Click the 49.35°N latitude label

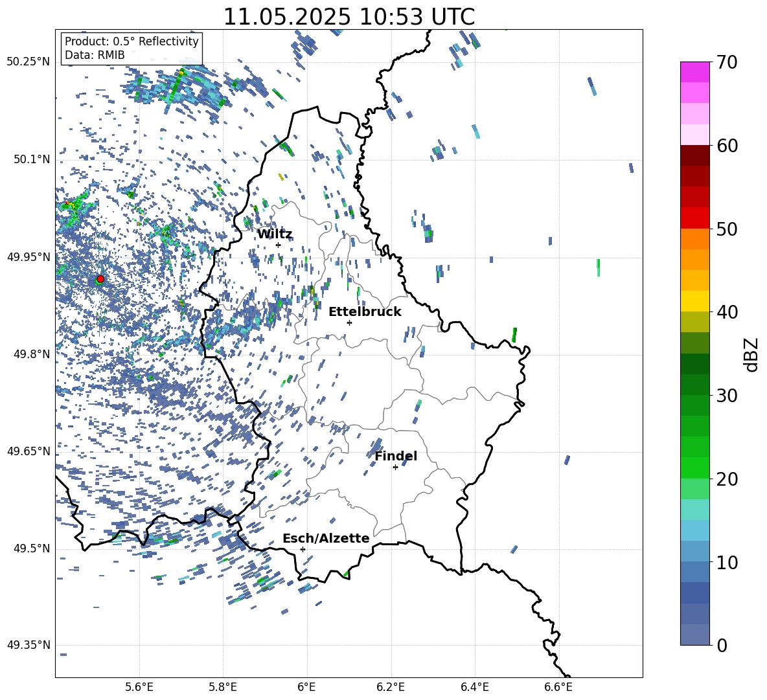point(29,645)
